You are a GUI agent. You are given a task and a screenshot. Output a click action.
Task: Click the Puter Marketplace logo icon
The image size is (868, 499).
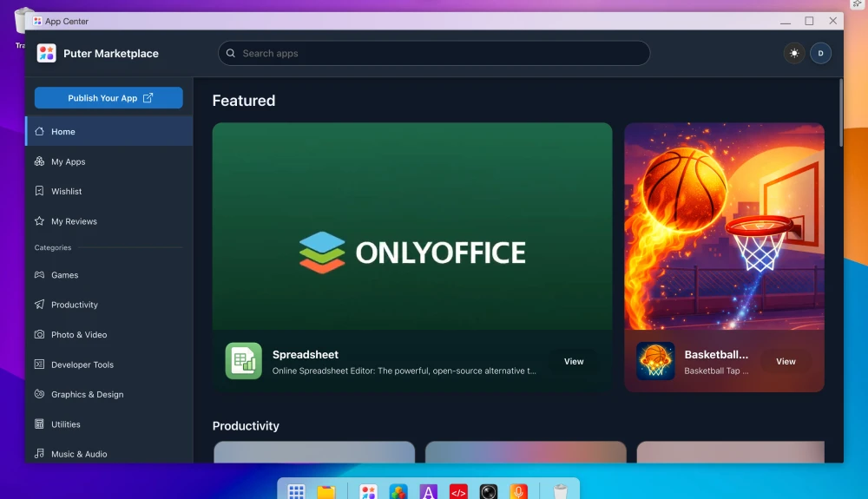coord(47,53)
